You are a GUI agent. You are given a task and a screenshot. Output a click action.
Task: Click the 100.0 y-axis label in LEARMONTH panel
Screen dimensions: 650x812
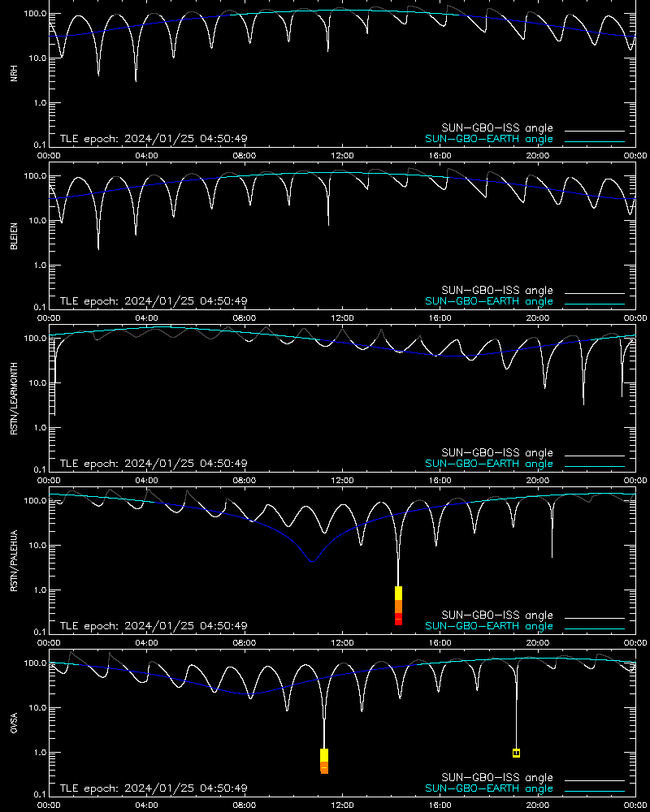[x=35, y=338]
